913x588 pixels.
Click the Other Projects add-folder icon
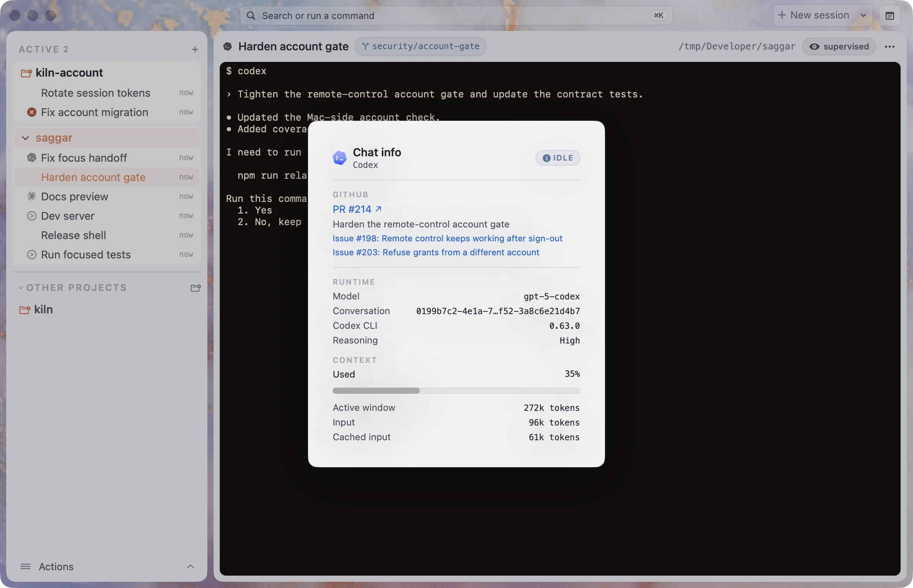coord(195,288)
